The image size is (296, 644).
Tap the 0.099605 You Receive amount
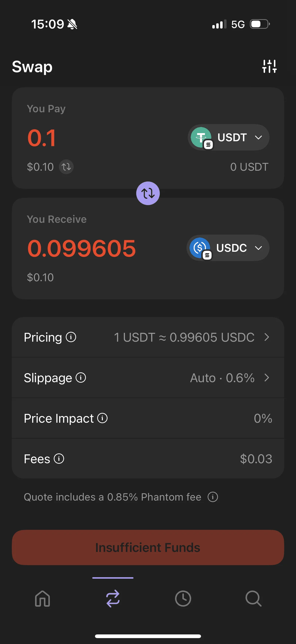pos(81,248)
